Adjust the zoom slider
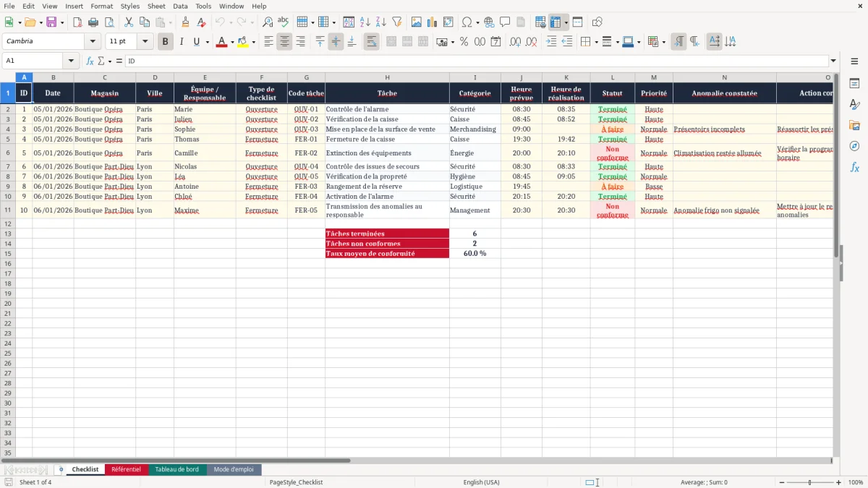 809,482
